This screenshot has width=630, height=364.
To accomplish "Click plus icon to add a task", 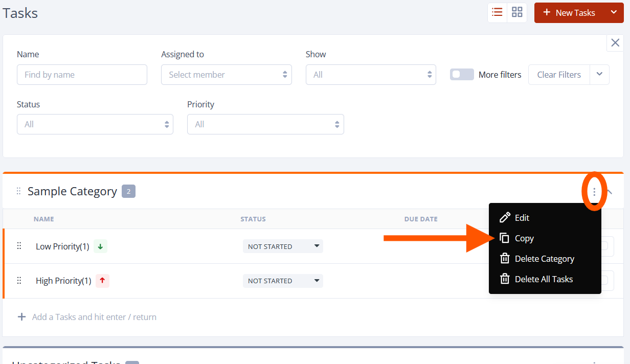I will [21, 317].
